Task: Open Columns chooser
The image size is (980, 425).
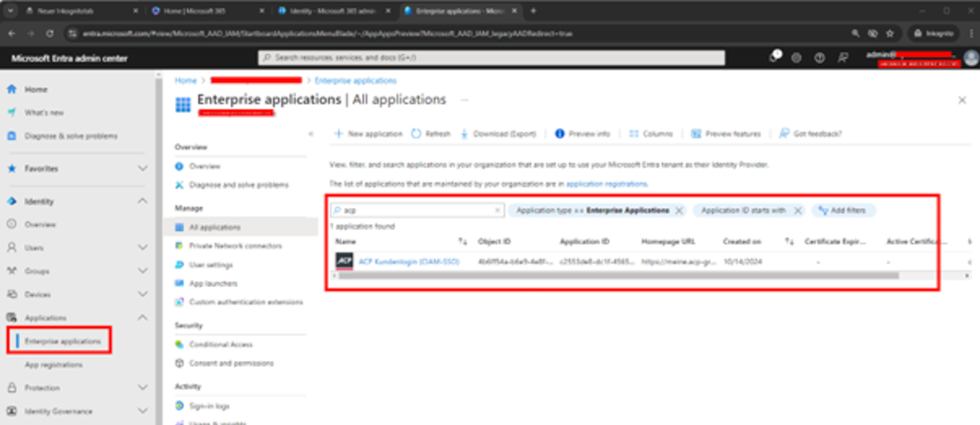Action: [651, 134]
